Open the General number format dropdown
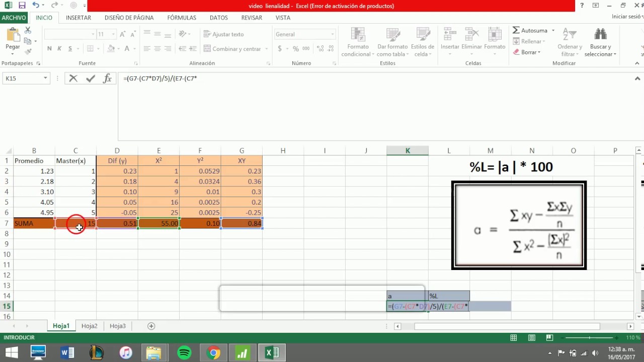Image resolution: width=644 pixels, height=362 pixels. click(x=333, y=34)
